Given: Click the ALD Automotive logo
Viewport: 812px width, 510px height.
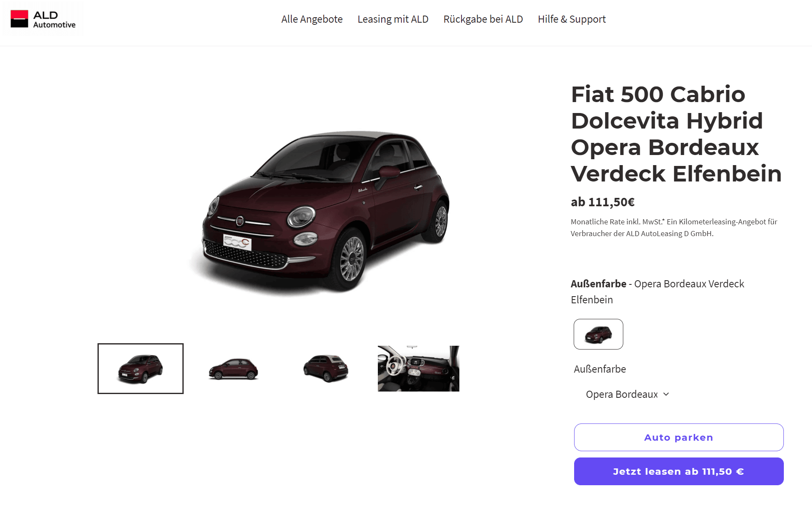Looking at the screenshot, I should [x=43, y=19].
